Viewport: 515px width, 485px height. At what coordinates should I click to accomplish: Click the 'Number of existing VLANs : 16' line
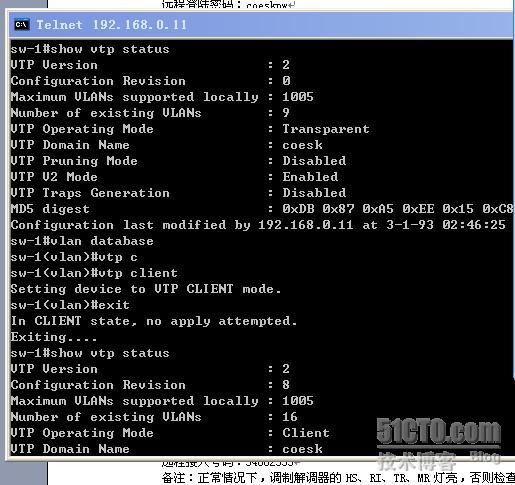point(154,417)
